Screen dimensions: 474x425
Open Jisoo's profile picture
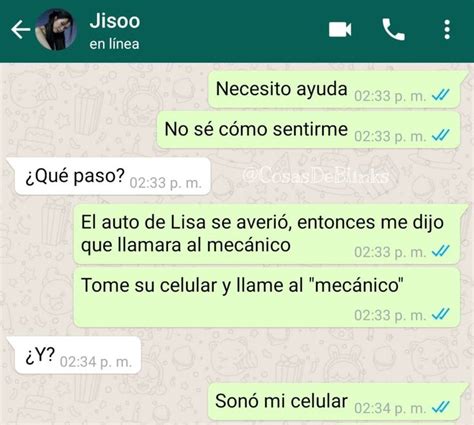click(x=56, y=30)
